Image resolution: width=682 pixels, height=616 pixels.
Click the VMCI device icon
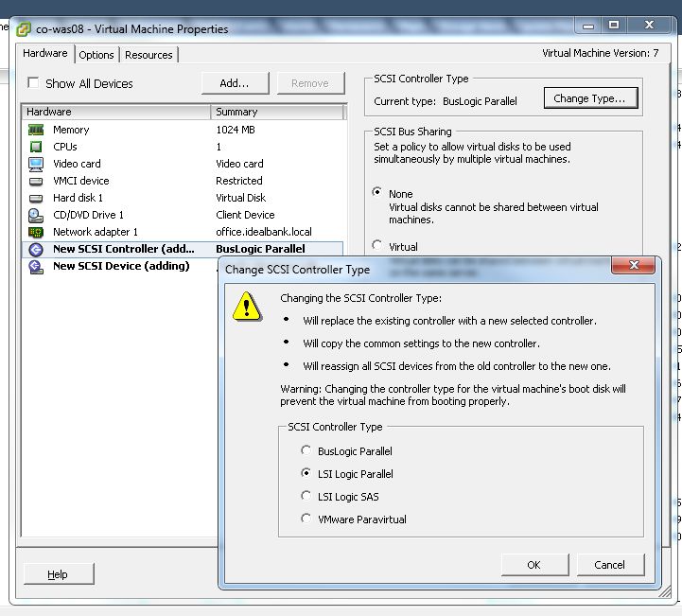click(x=36, y=181)
